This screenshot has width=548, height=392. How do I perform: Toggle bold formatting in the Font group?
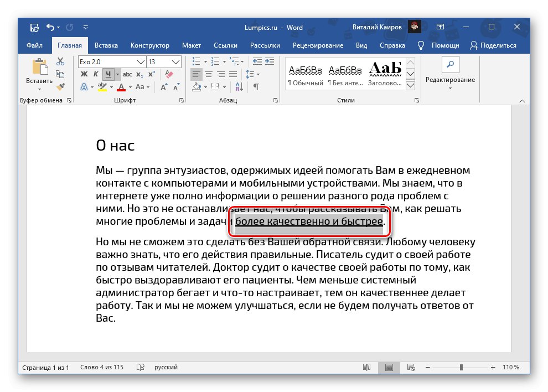click(84, 74)
